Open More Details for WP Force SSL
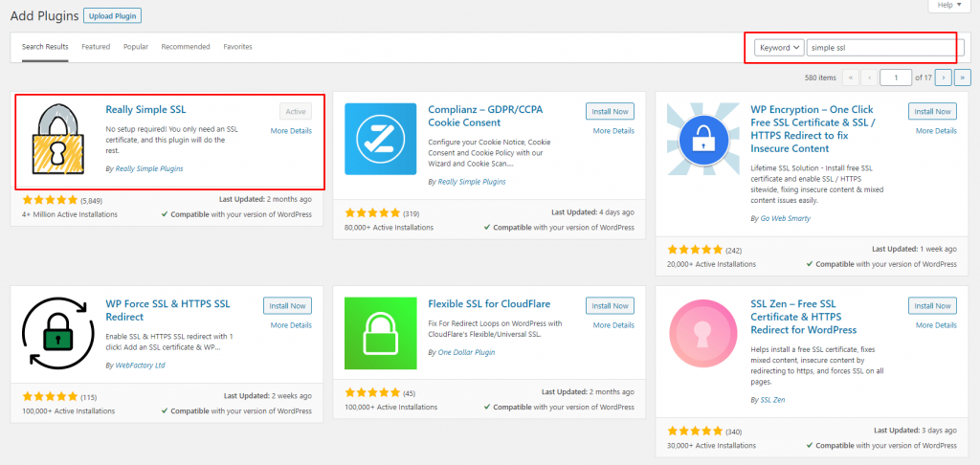Viewport: 980px width, 465px height. tap(291, 325)
